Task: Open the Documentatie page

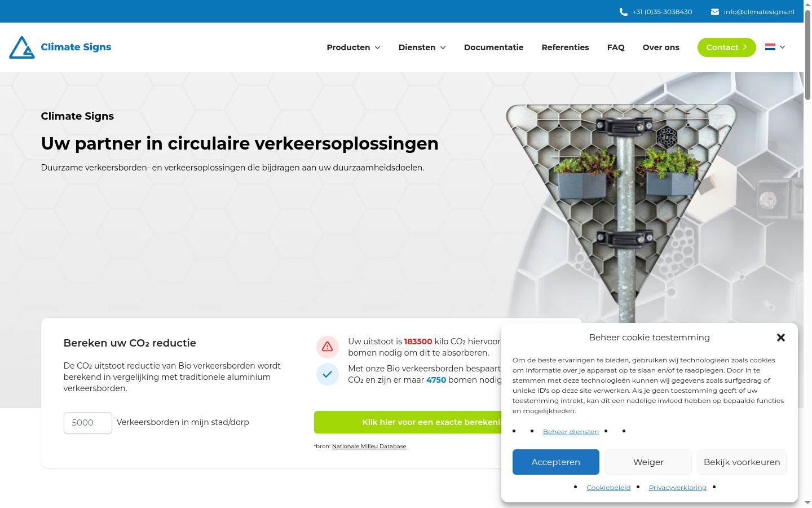Action: coord(493,47)
